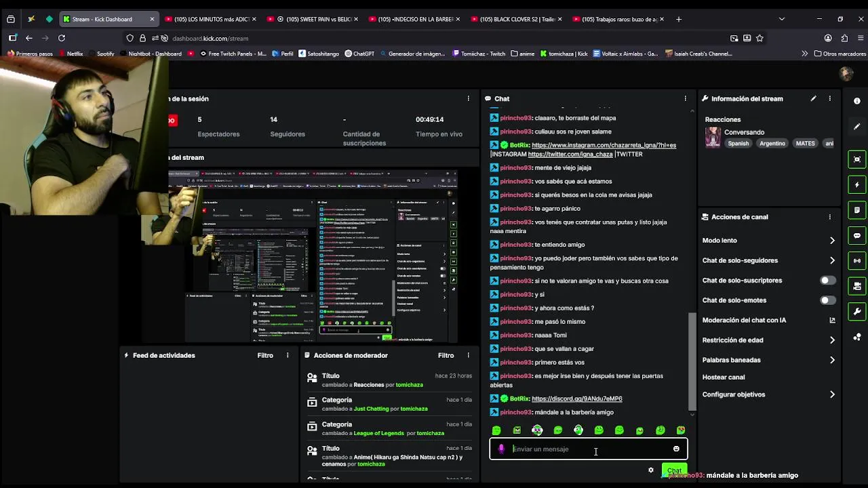Switch to the SWEET PAIN vs BELICO tab
The width and height of the screenshot is (868, 488).
point(312,19)
